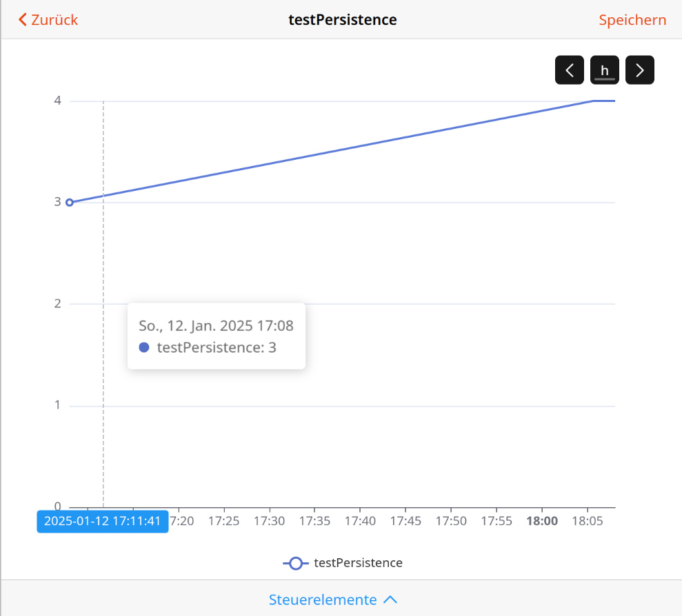Toggle the testPersistence series in the legend

[357, 563]
